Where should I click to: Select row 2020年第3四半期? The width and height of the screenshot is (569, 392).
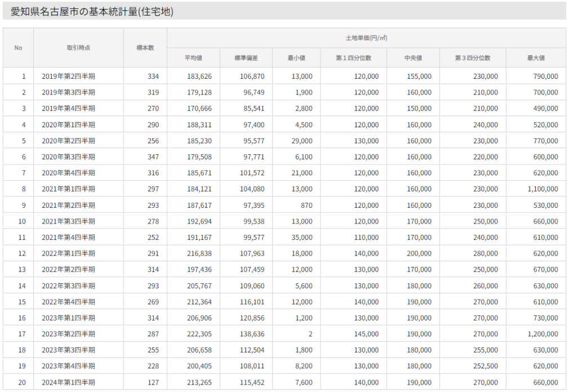point(284,157)
